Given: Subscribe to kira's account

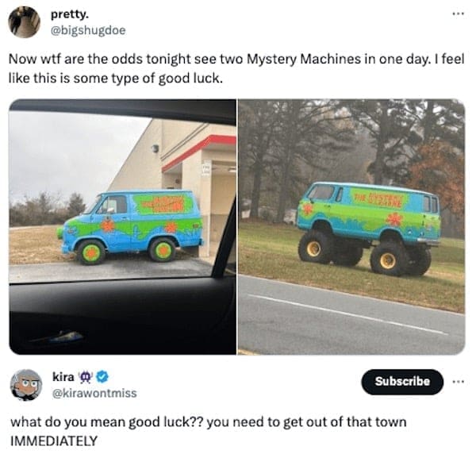Looking at the screenshot, I should coord(402,382).
